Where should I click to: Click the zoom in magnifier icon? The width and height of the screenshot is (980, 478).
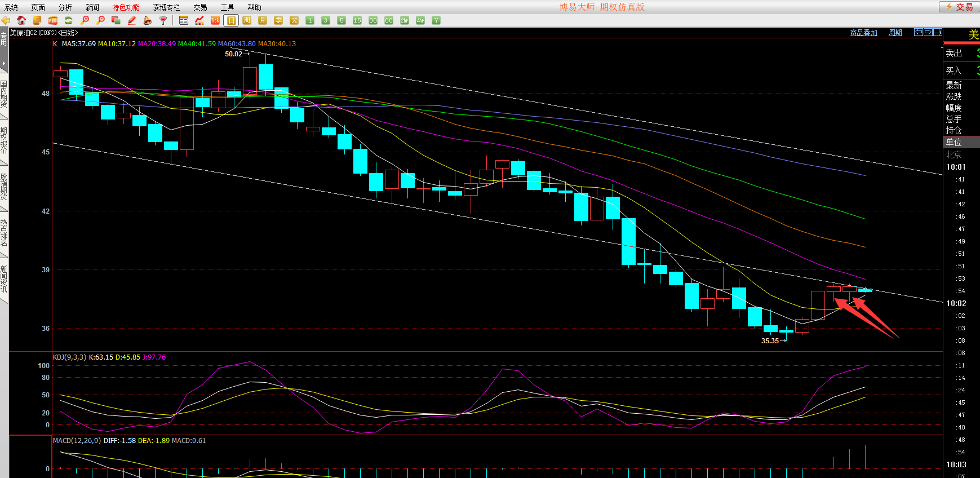(x=85, y=20)
